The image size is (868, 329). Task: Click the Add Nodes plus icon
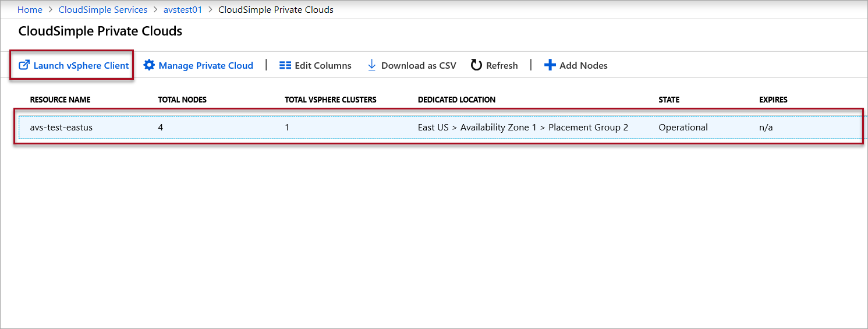[x=550, y=65]
